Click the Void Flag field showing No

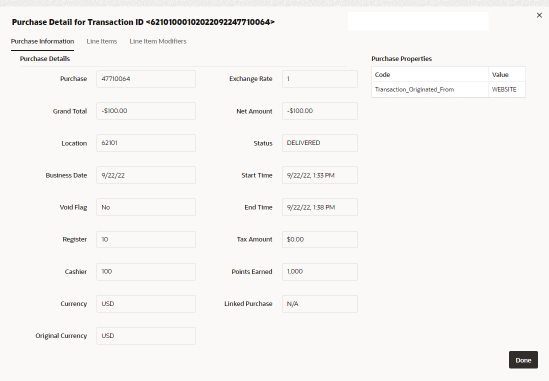pos(146,207)
